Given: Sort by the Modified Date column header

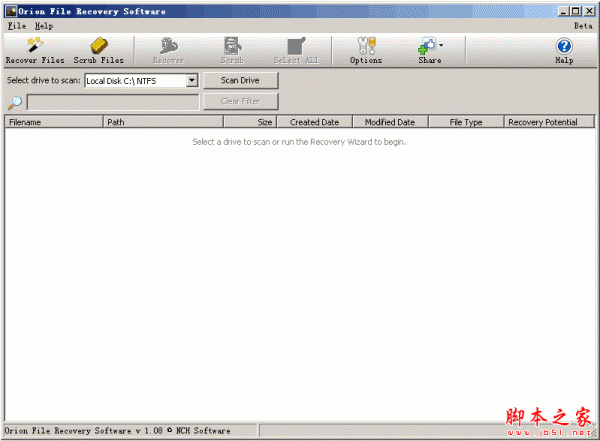Looking at the screenshot, I should [390, 122].
